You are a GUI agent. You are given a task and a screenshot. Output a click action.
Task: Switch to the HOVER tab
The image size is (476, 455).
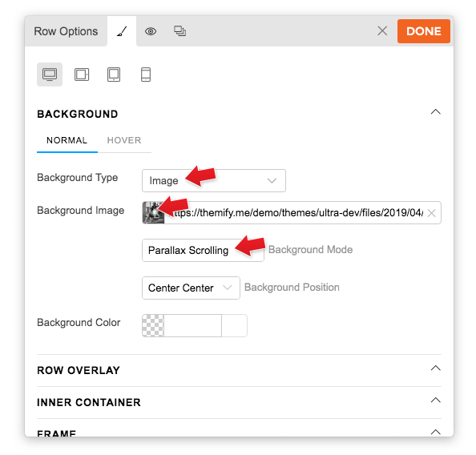[x=124, y=140]
